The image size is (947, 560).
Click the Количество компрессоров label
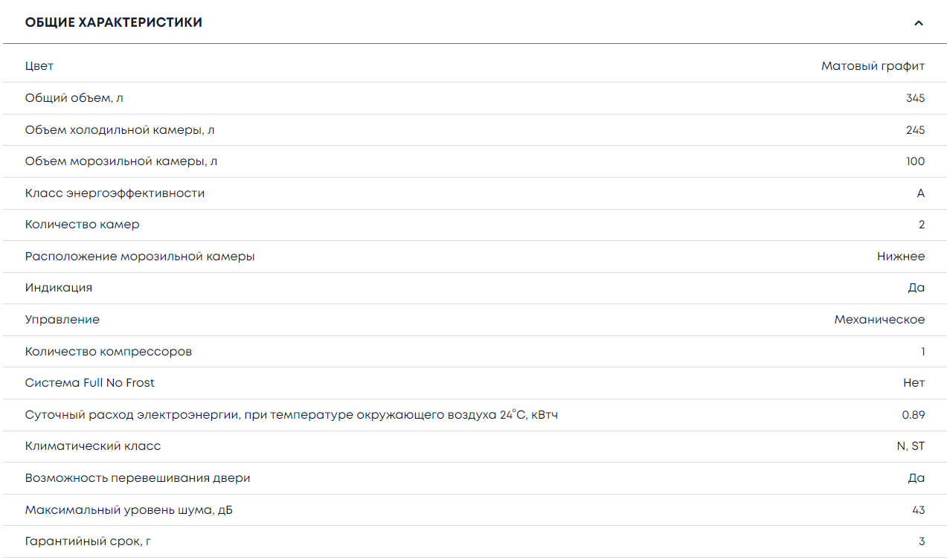coord(109,352)
